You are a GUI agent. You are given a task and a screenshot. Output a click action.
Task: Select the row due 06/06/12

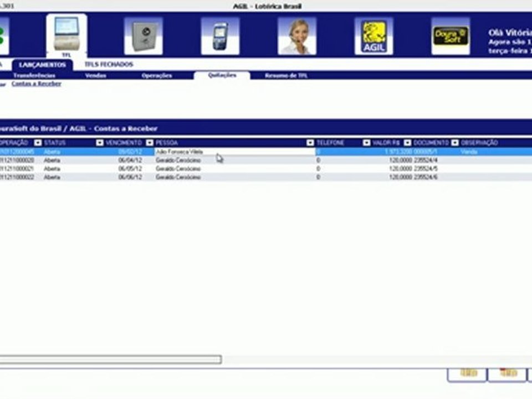point(266,177)
